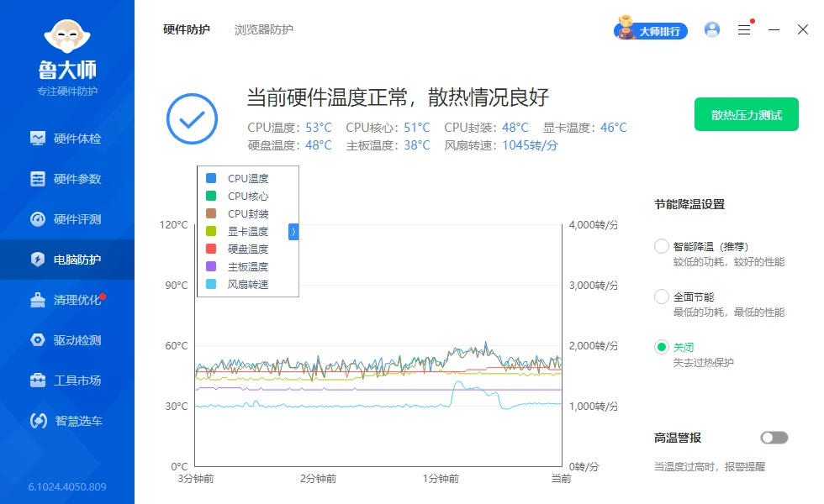Click the 鲁大师 mascot logo
Viewport: 824px width, 504px height.
tap(66, 36)
